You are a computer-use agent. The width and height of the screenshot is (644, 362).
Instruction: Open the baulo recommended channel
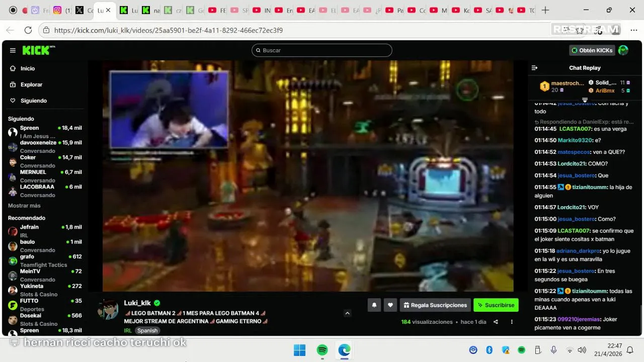click(44, 245)
